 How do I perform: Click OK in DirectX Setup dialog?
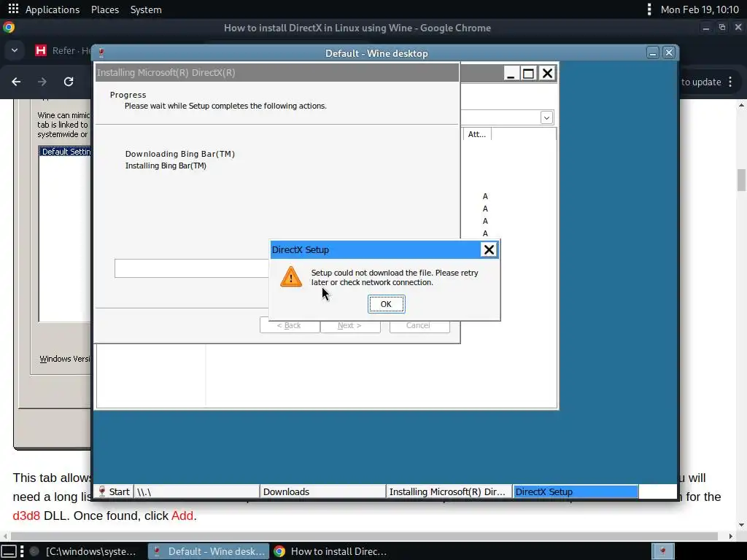click(386, 304)
